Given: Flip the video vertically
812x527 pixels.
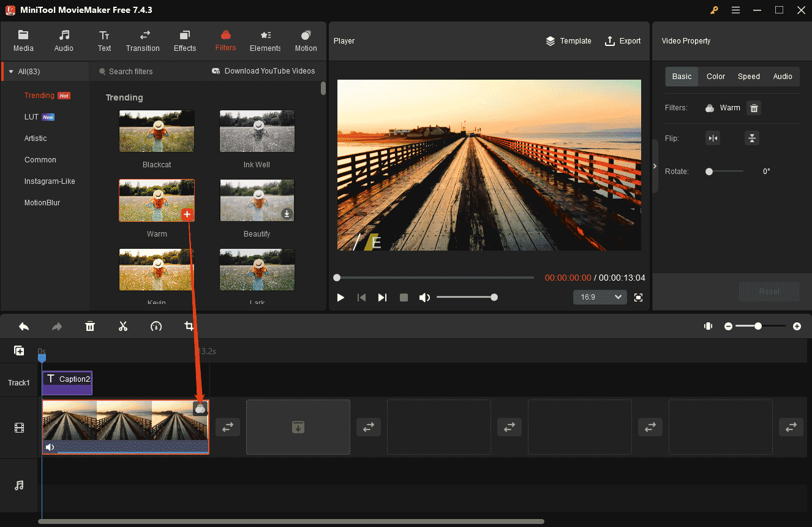Looking at the screenshot, I should click(x=752, y=138).
